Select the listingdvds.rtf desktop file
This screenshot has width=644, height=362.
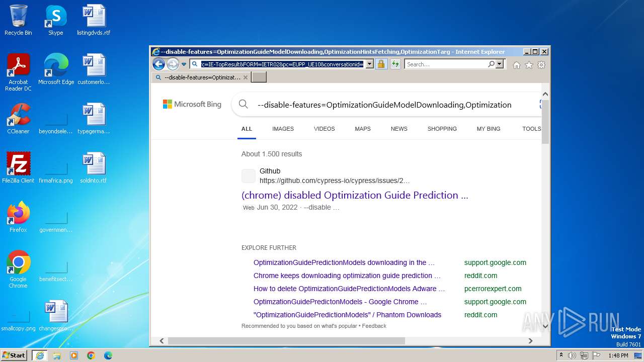[x=94, y=20]
